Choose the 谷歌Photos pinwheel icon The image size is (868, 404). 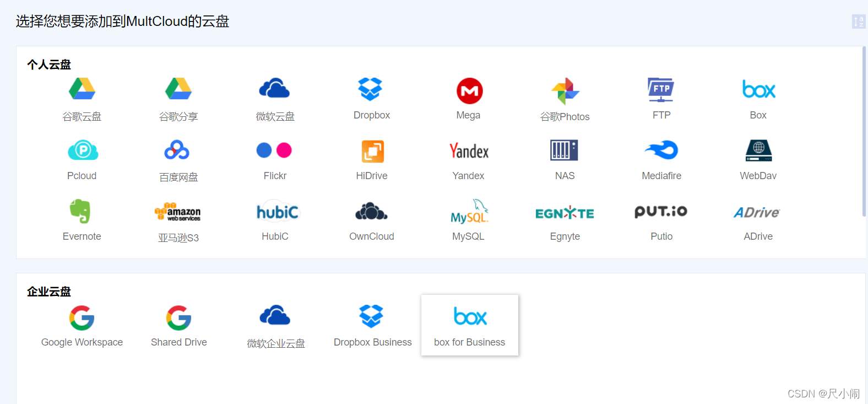565,91
